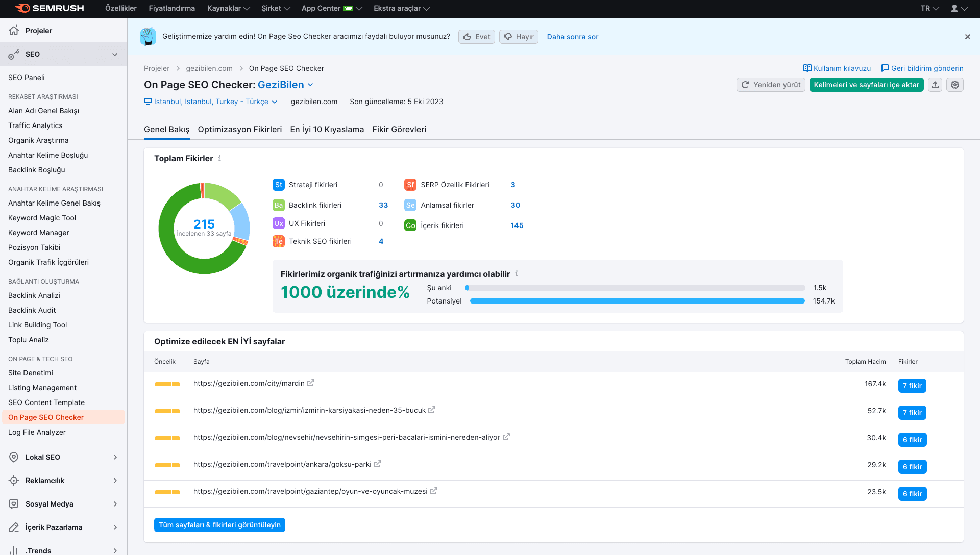Open Keyword Magic Tool in sidebar
This screenshot has height=555, width=980.
click(42, 218)
